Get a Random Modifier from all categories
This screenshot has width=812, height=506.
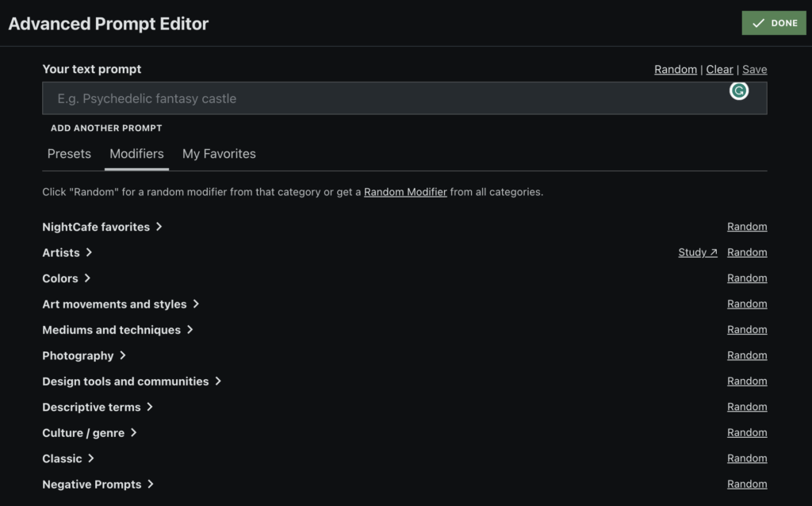[405, 192]
